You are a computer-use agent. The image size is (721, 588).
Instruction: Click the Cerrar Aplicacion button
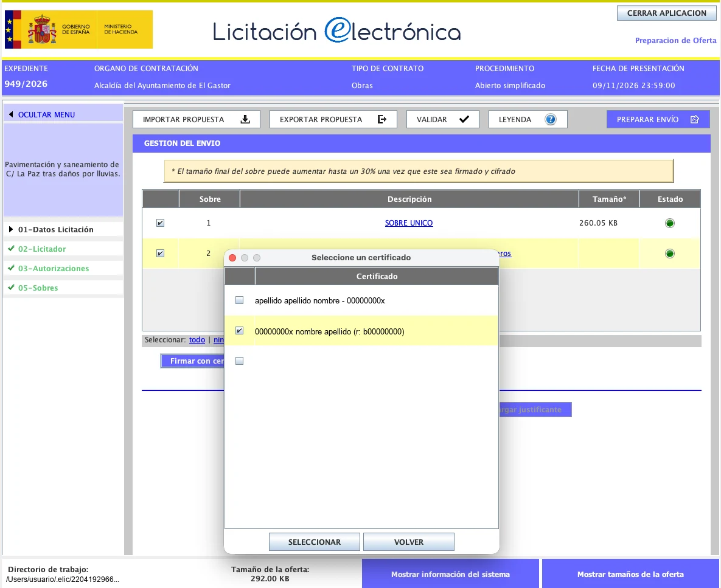(x=667, y=13)
